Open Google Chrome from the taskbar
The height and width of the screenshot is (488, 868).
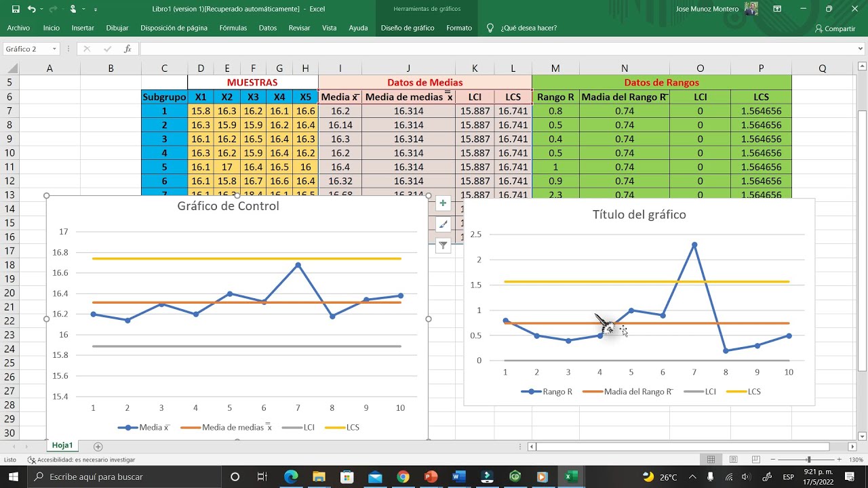[403, 476]
